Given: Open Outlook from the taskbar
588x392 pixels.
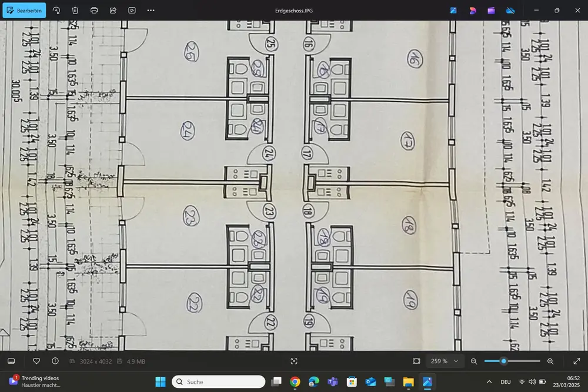Looking at the screenshot, I should (370, 382).
